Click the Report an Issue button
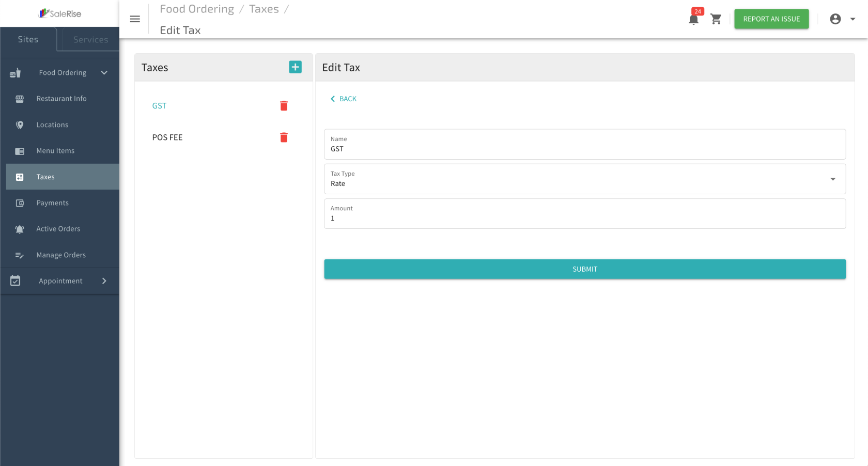 (771, 19)
